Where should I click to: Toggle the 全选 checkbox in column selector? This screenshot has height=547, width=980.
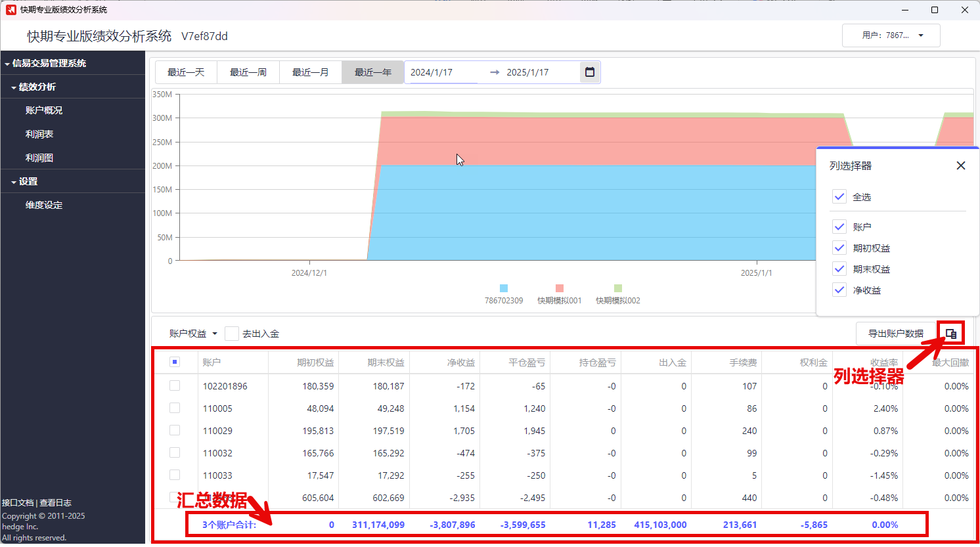click(839, 196)
